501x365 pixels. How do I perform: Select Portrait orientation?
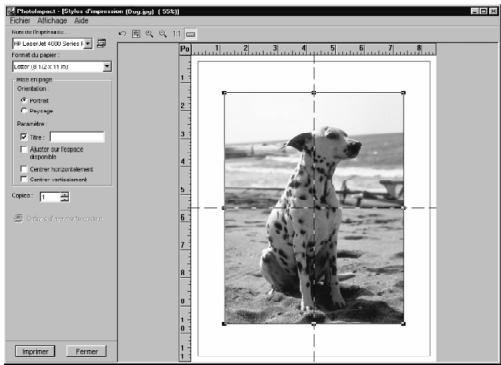point(23,100)
